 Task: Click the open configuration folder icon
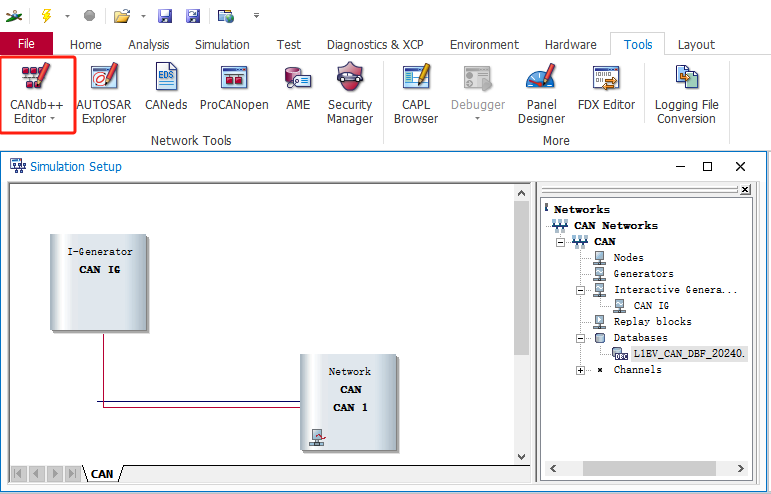(122, 16)
